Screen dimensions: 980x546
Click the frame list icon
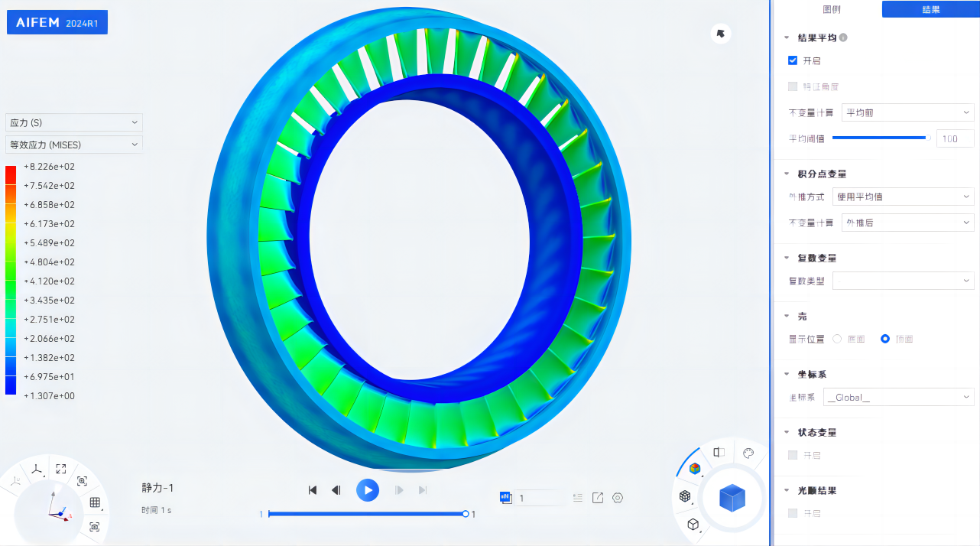tap(577, 498)
